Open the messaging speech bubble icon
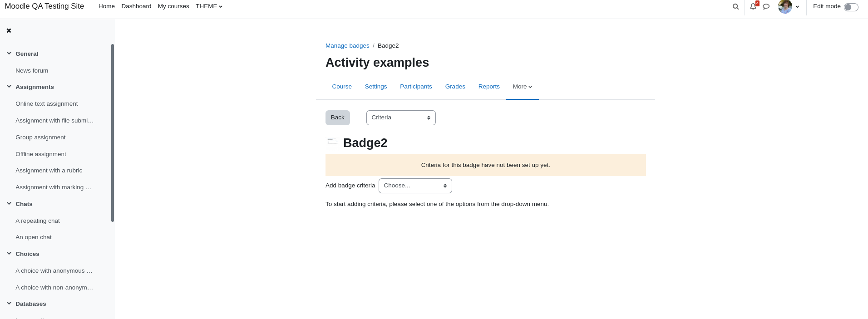This screenshot has height=319, width=868. pyautogui.click(x=766, y=7)
